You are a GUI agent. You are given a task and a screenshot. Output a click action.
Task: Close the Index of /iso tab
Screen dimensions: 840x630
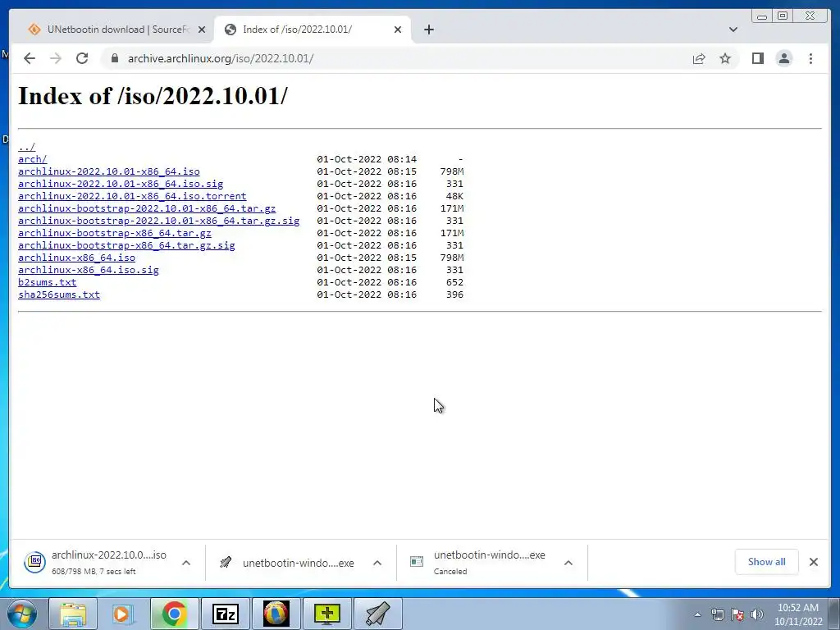[x=398, y=30]
